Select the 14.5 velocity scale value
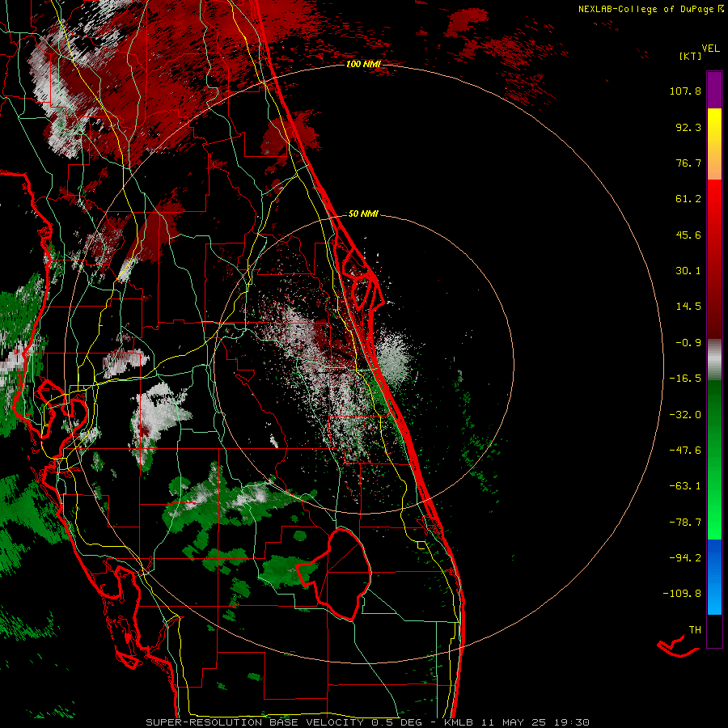Viewport: 728px width, 728px height. [688, 307]
